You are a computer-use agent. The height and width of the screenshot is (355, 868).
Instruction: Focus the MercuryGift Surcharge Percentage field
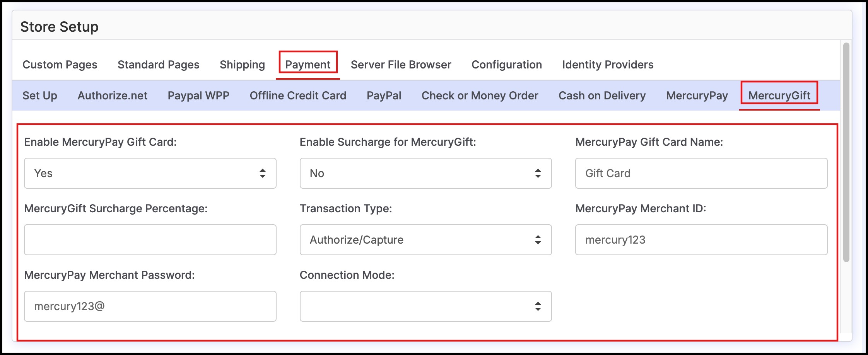150,240
